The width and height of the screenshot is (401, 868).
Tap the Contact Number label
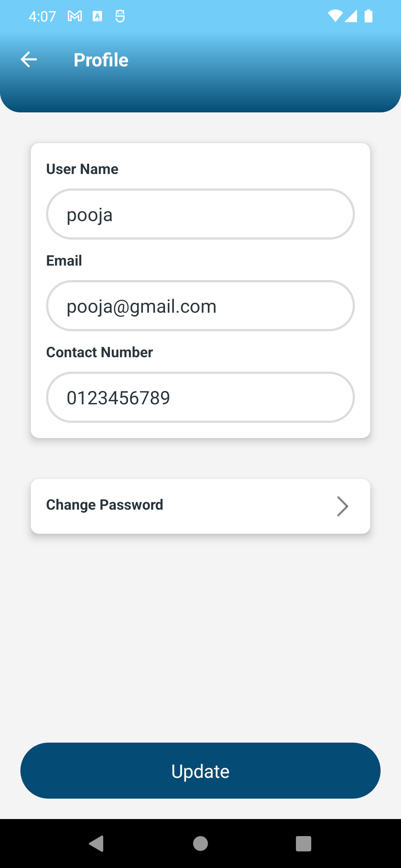(100, 352)
